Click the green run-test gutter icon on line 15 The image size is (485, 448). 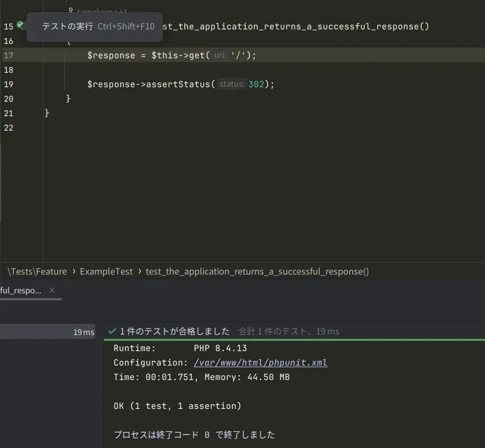click(x=20, y=25)
